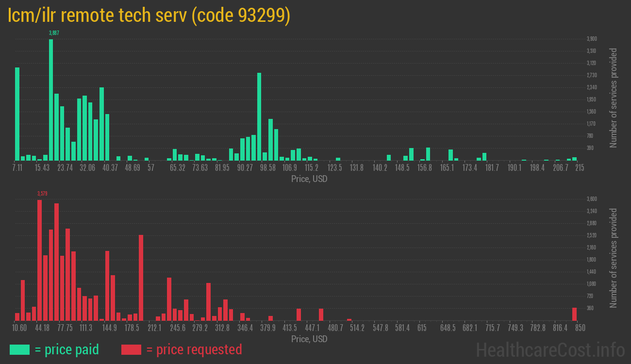Click the 3,600 tick on red chart's y-axis

coord(592,199)
